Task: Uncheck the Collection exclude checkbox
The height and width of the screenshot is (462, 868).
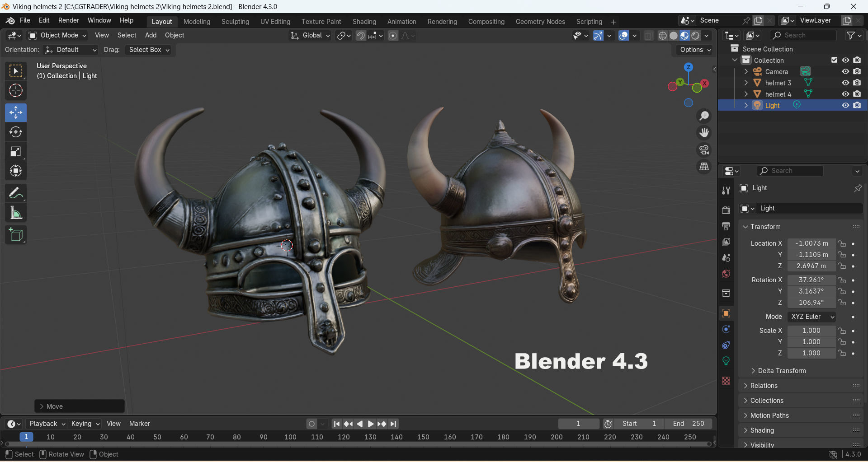Action: click(x=834, y=60)
